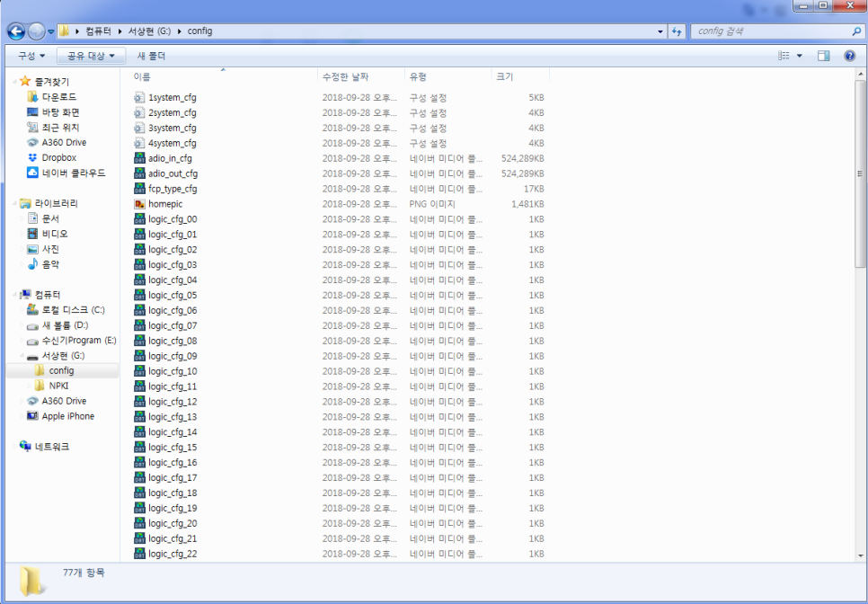
Task: Select the adio_out_cfg file icon
Action: 139,173
